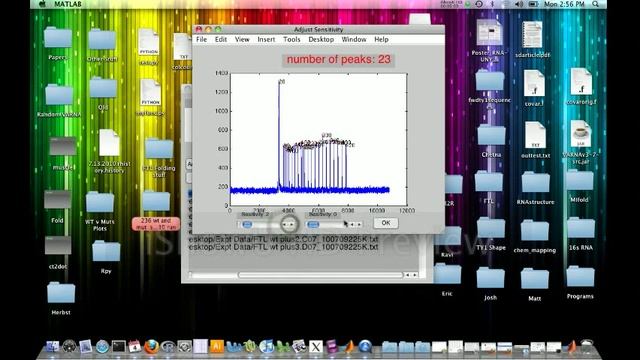The image size is (640, 360).
Task: Select the outtest.txt file icon
Action: pos(535,135)
